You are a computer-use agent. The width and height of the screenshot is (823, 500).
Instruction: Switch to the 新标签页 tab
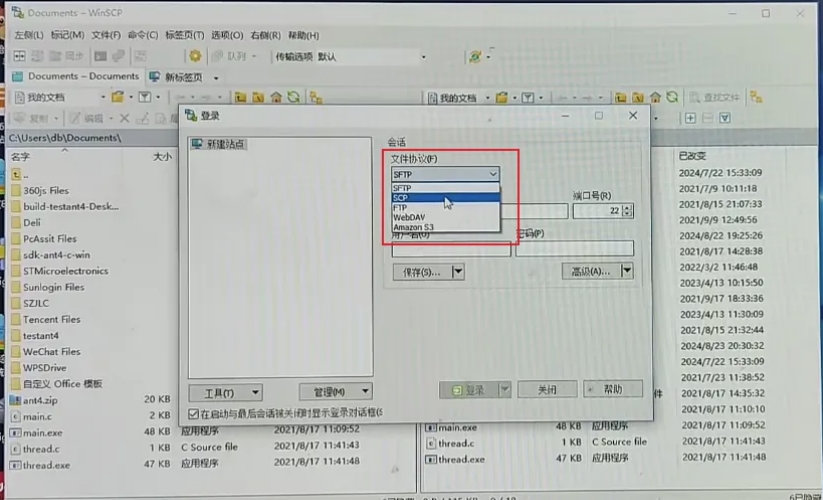(x=182, y=77)
